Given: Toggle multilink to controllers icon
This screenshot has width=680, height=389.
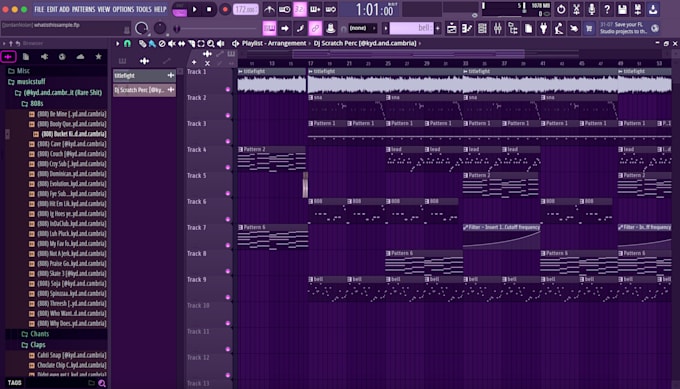Looking at the screenshot, I should (x=330, y=29).
